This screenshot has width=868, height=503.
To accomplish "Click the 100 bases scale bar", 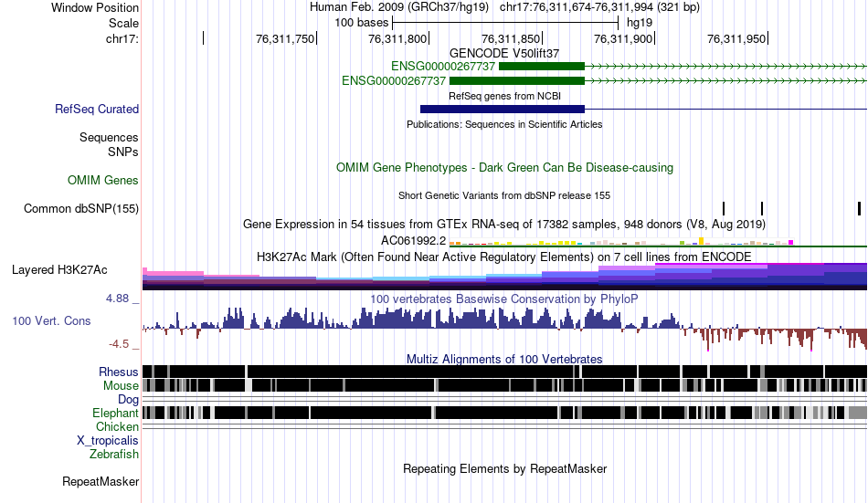I will pos(505,23).
